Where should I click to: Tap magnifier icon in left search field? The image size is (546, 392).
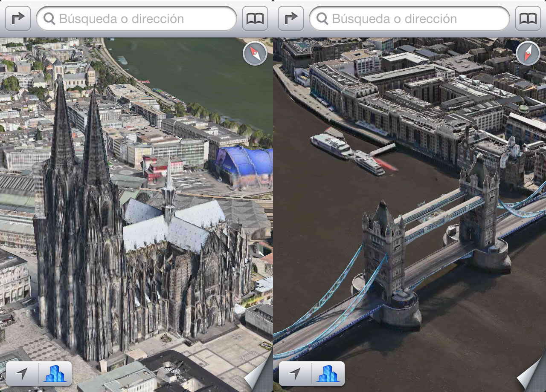tap(49, 19)
